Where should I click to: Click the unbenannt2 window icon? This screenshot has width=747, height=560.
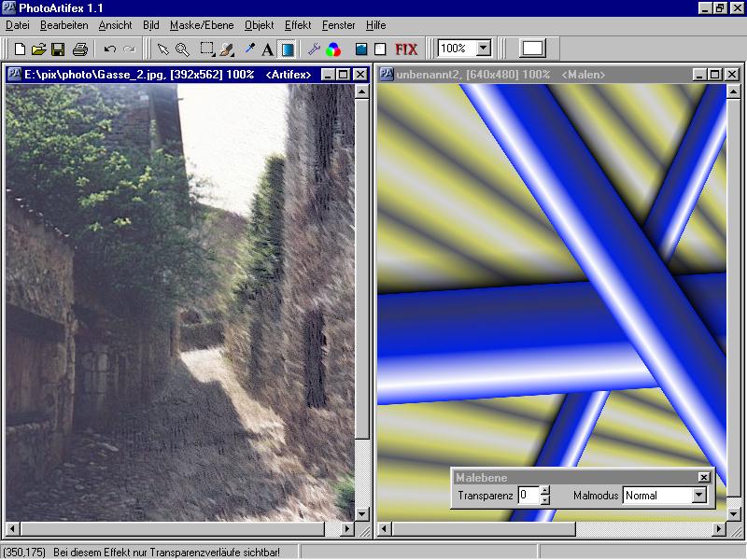click(x=387, y=75)
